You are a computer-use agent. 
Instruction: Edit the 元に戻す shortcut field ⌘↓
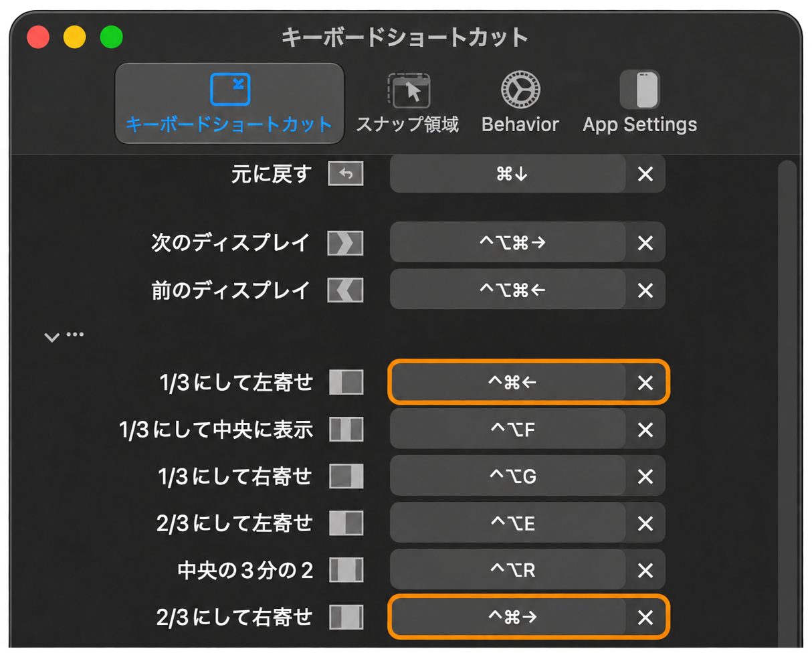point(508,174)
